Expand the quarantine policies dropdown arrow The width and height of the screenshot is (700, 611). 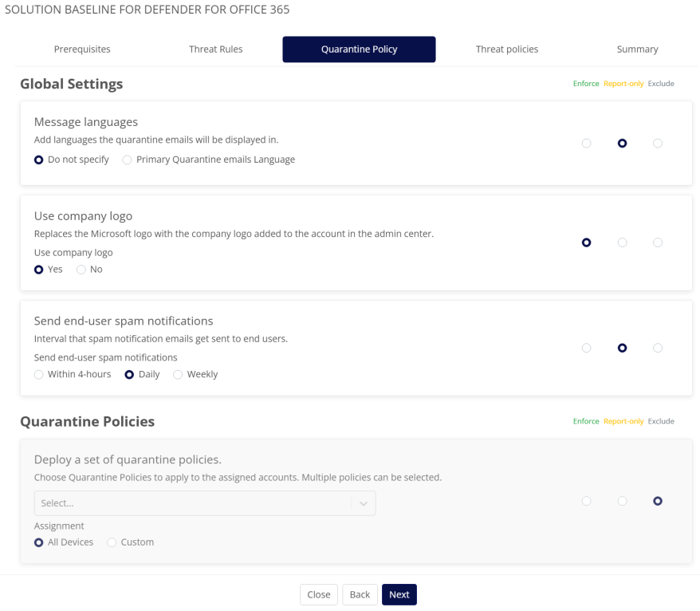pyautogui.click(x=364, y=503)
